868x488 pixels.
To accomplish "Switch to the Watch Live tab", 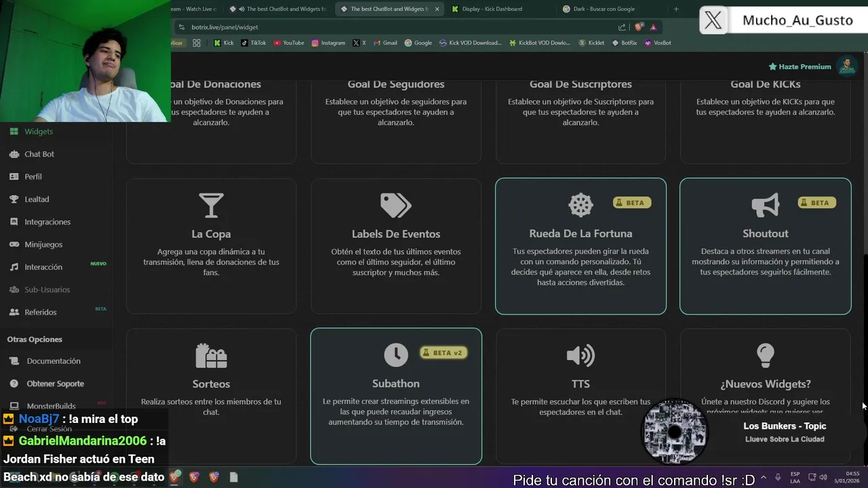I will click(195, 9).
